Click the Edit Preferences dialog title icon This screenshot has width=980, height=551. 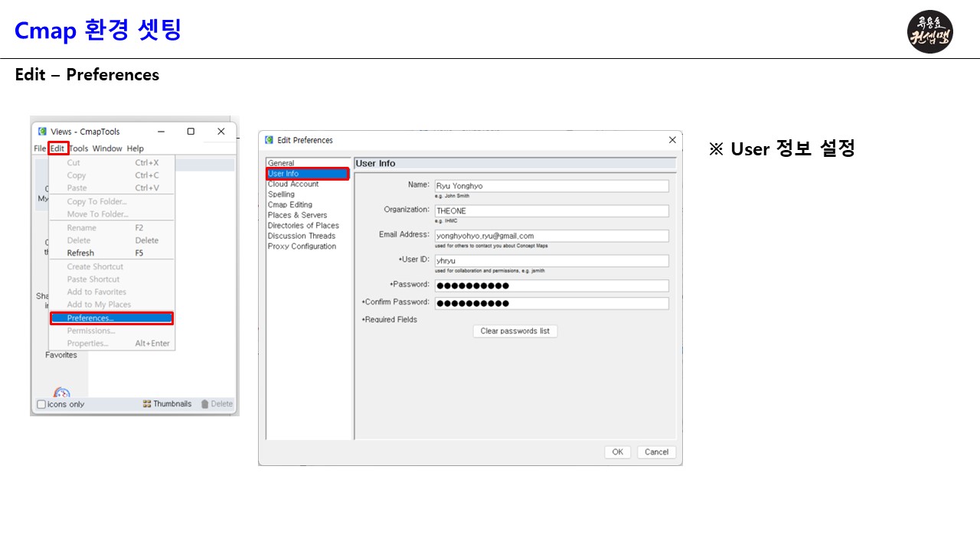tap(269, 140)
